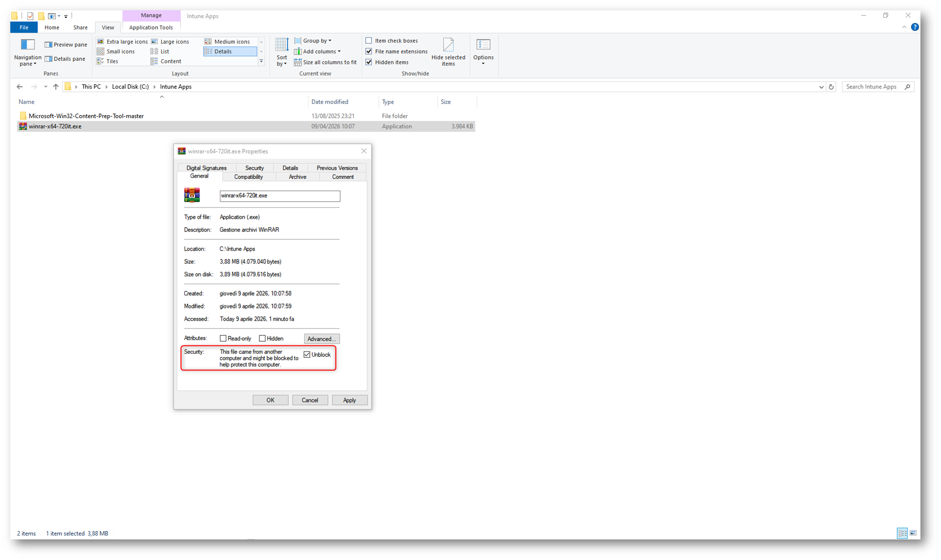Open the Advanced attributes button
The image size is (941, 560).
pyautogui.click(x=321, y=339)
